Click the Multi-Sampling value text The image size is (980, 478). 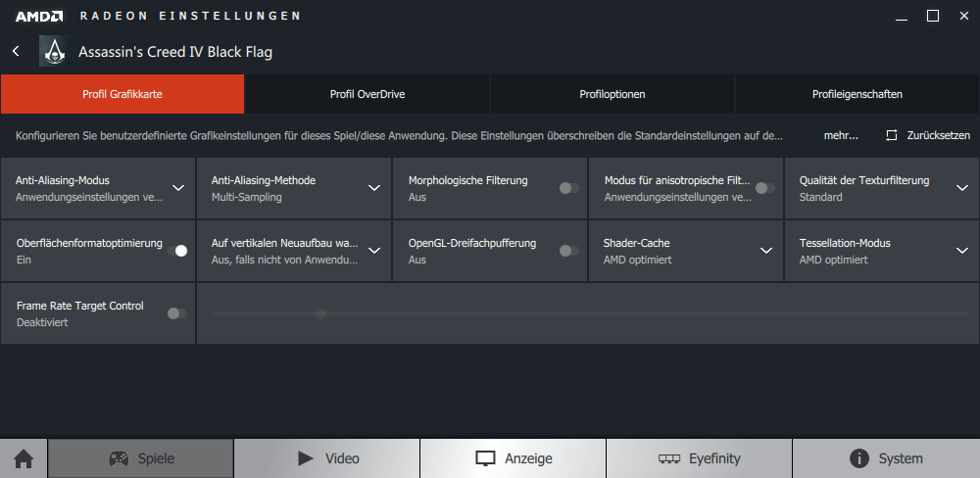247,197
